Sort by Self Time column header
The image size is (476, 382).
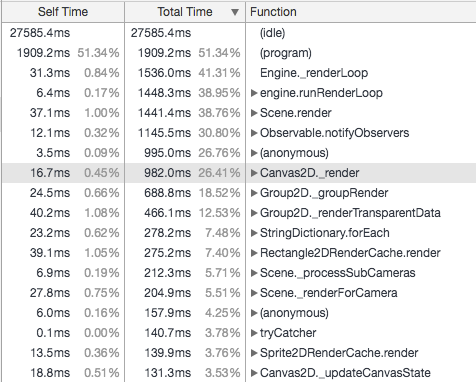[x=63, y=12]
